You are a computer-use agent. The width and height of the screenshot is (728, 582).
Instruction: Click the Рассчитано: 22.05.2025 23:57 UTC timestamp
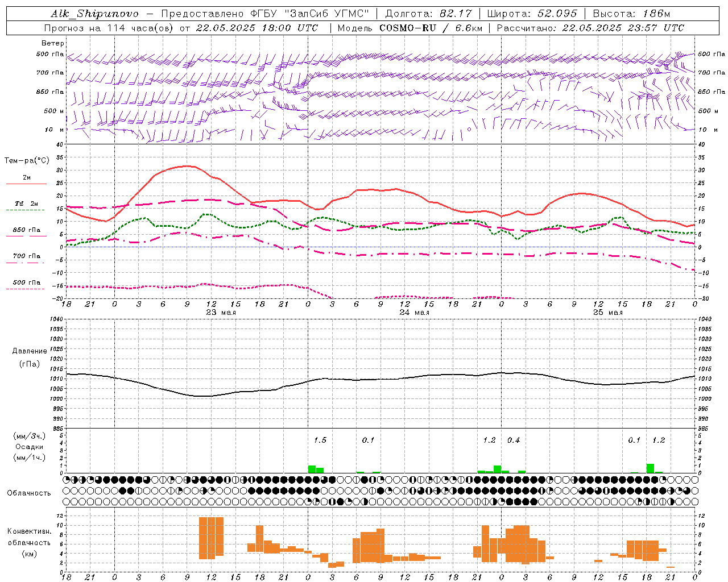[590, 28]
